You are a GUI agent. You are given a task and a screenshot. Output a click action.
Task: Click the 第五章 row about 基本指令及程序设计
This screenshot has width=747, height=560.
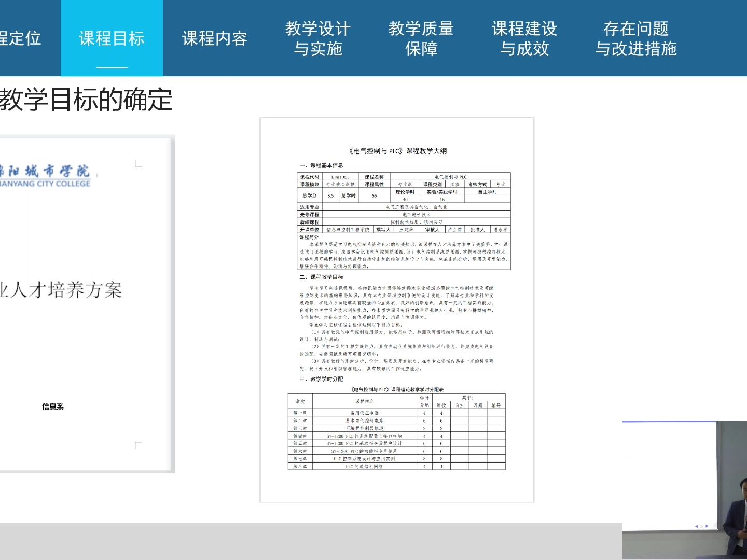click(397, 443)
